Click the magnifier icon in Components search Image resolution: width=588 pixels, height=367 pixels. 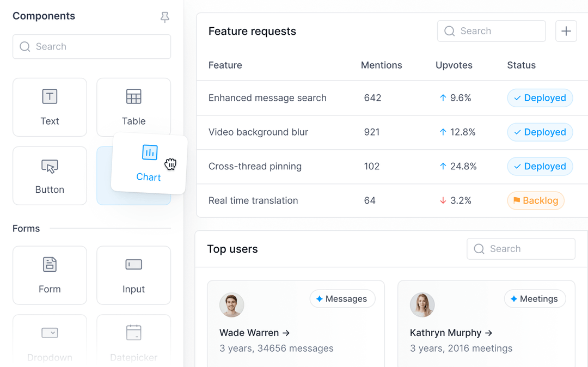(24, 47)
